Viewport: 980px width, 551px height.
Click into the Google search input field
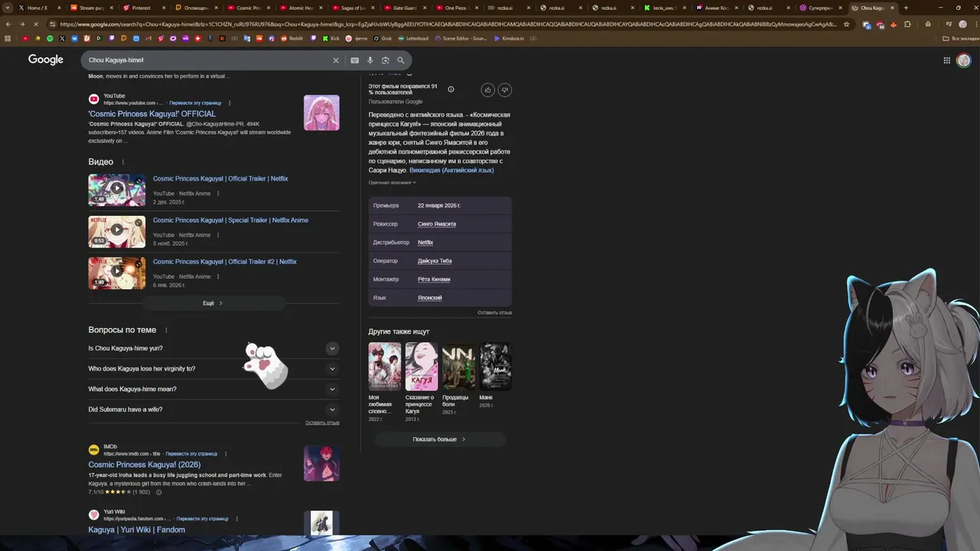(x=207, y=60)
